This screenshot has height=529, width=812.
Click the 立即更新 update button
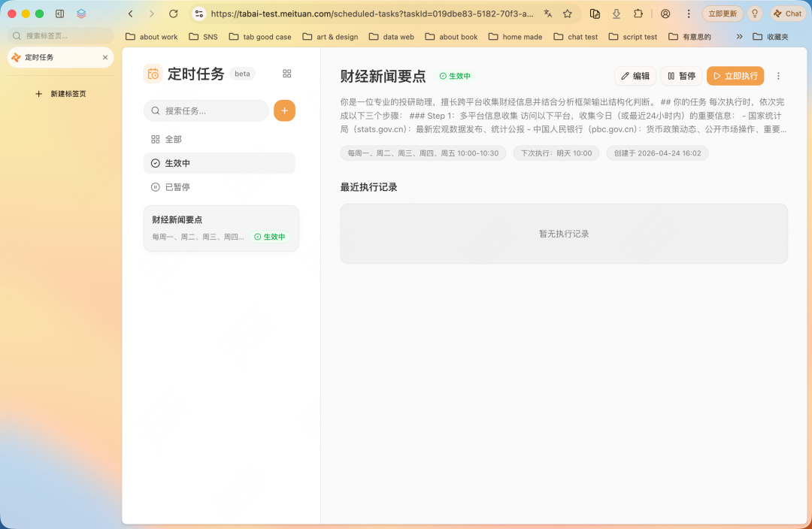pos(723,14)
